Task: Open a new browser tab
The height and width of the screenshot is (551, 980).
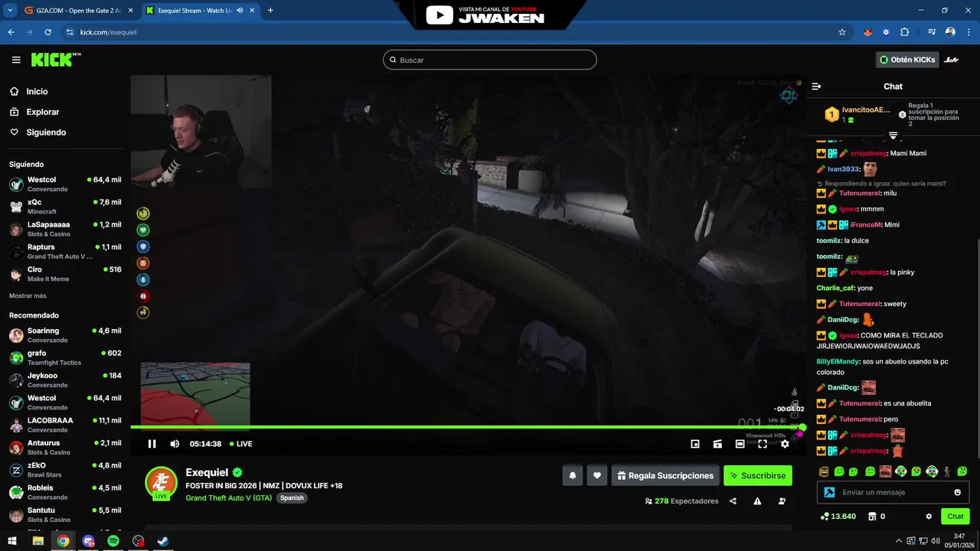Action: pos(270,11)
